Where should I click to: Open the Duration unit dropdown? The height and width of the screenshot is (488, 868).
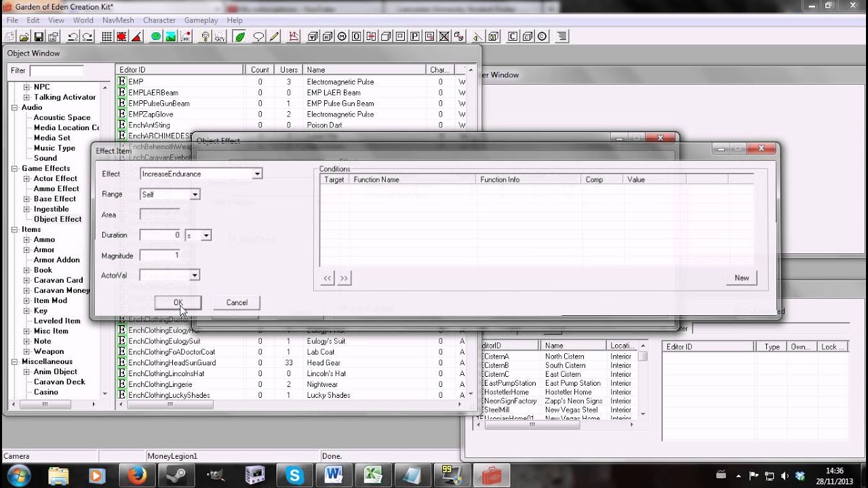click(x=206, y=235)
